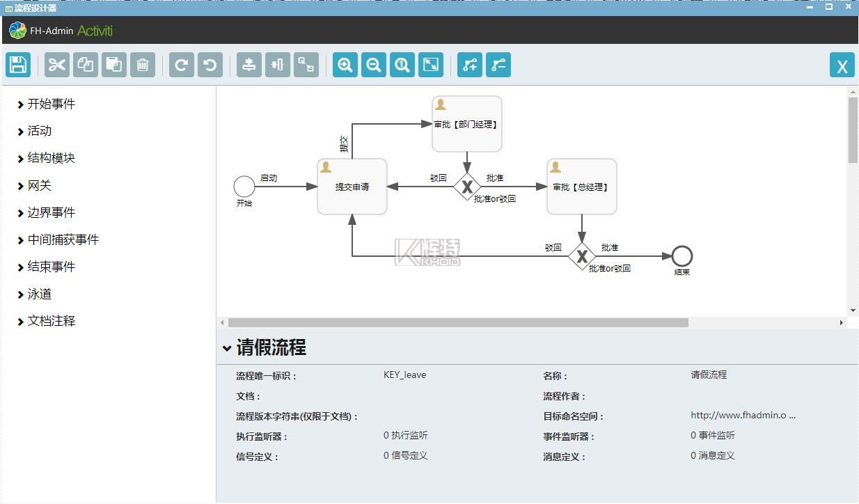859x504 pixels.
Task: Click the FH-Admin Activiti logo
Action: (x=61, y=31)
